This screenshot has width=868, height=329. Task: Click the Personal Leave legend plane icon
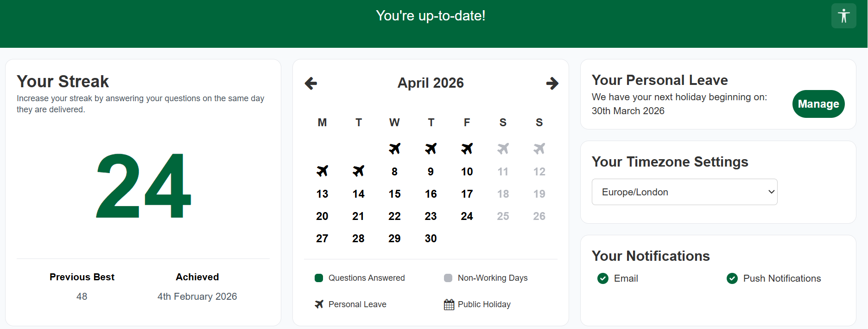point(319,304)
